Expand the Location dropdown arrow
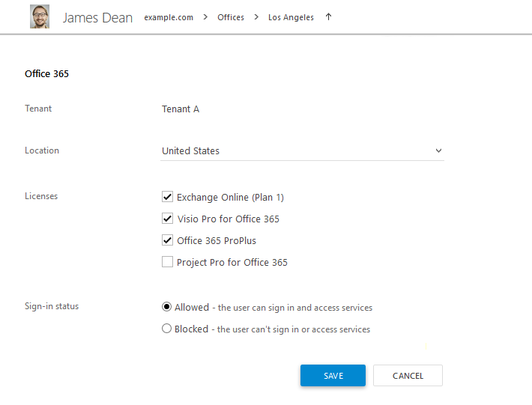 coord(438,150)
